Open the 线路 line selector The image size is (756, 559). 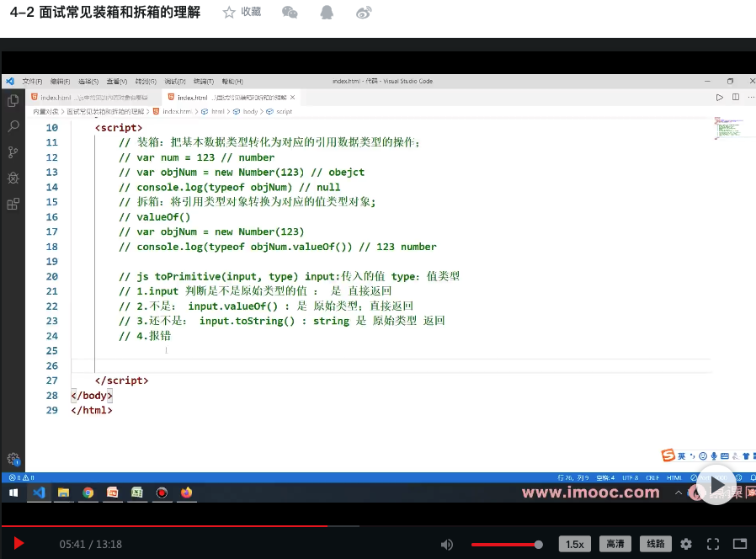[x=656, y=544]
